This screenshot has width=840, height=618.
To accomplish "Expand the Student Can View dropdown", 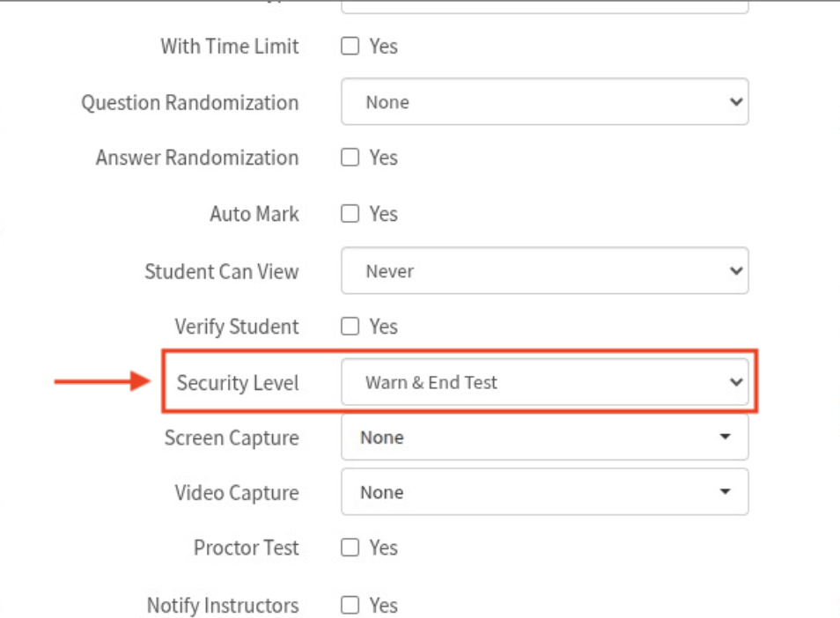I will 544,271.
